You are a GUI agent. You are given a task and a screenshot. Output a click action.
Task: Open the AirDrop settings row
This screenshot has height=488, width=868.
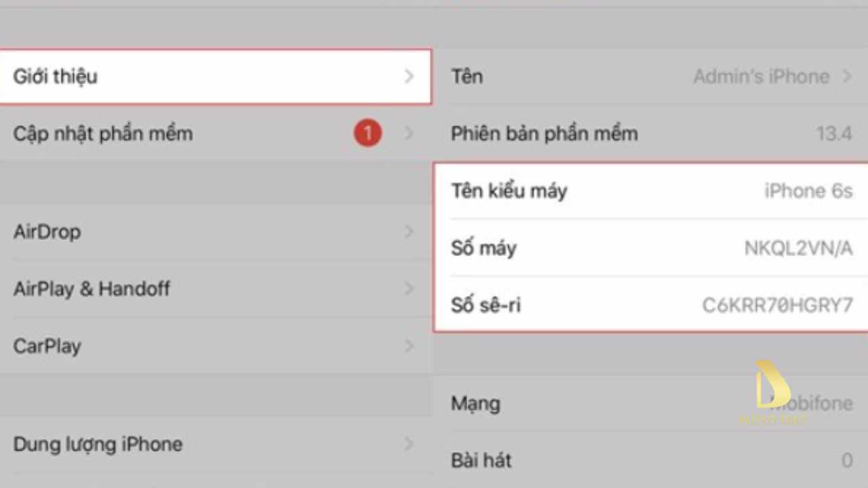[x=216, y=232]
